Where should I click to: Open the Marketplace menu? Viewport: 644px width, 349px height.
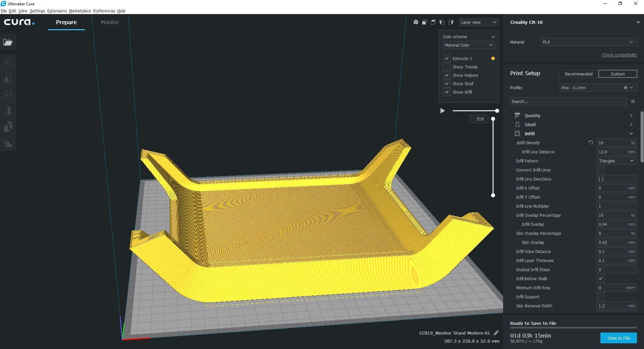80,11
